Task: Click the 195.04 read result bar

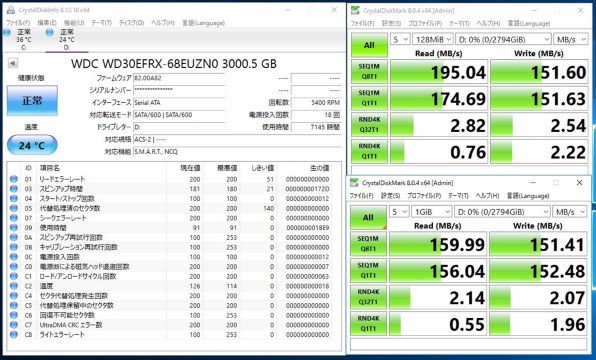Action: click(x=439, y=71)
